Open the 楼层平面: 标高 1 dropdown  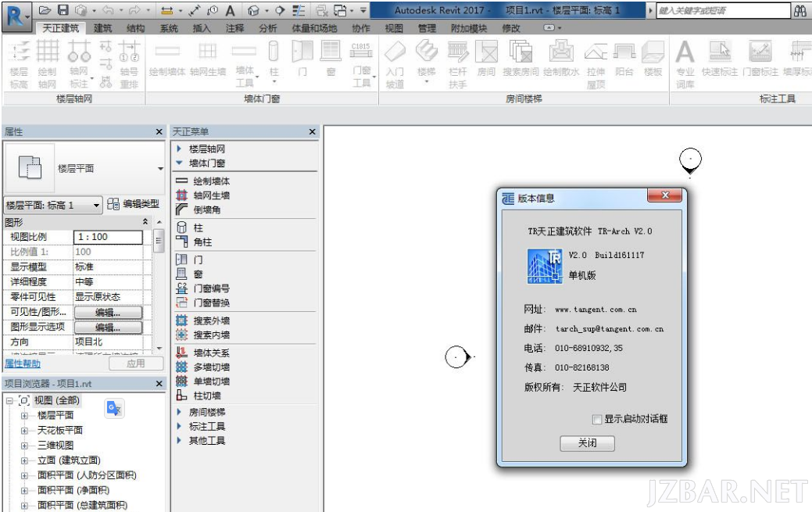click(x=53, y=206)
